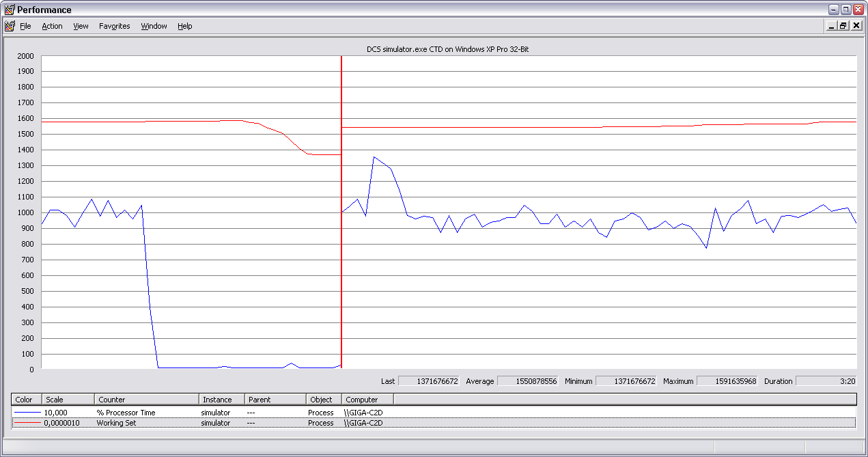Sort counters by Color column header
This screenshot has height=457, width=868.
coord(27,400)
